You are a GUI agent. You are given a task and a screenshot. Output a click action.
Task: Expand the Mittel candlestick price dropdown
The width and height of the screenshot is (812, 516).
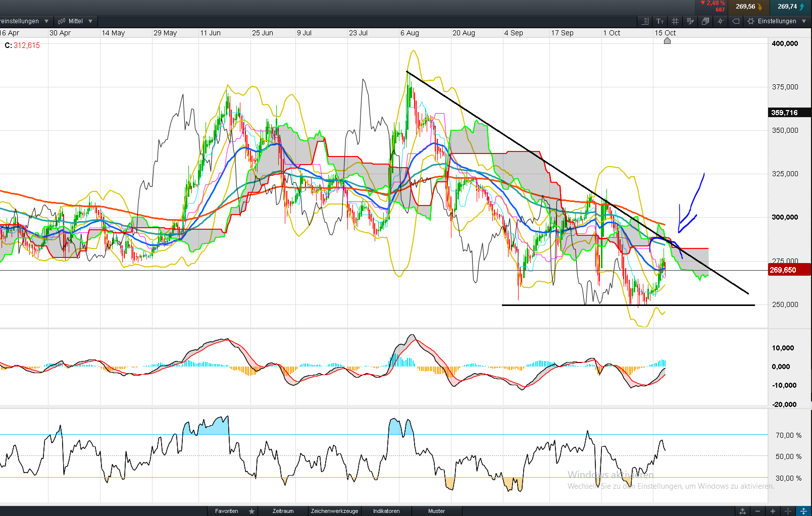(x=75, y=21)
